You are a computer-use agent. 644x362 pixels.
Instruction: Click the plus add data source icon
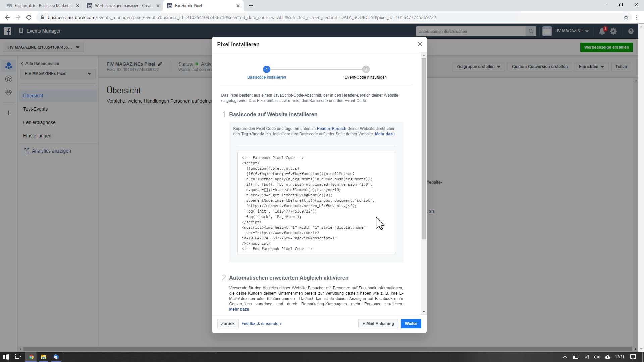point(9,113)
